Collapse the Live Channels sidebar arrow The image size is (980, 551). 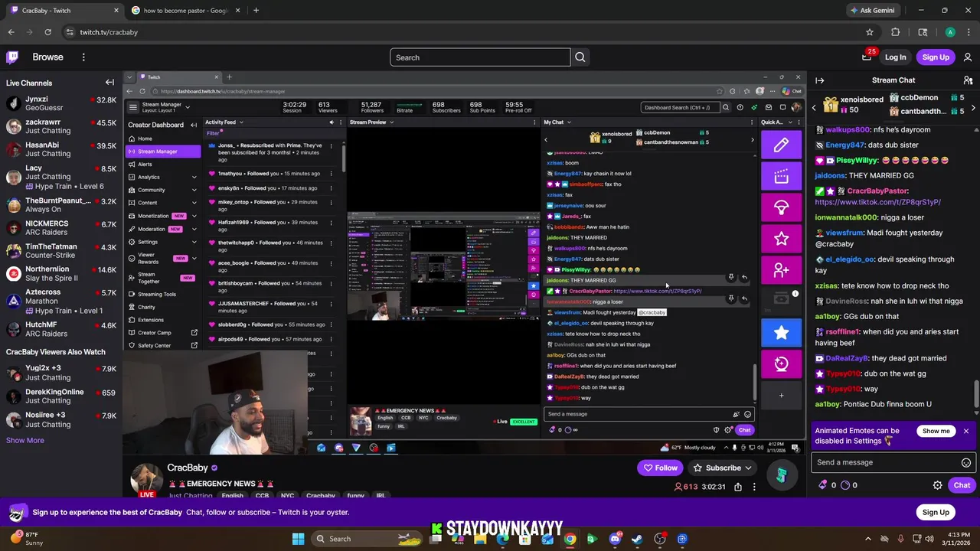109,83
